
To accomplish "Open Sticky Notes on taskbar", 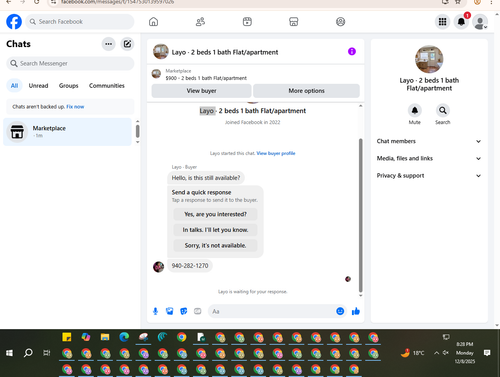I will 67,337.
